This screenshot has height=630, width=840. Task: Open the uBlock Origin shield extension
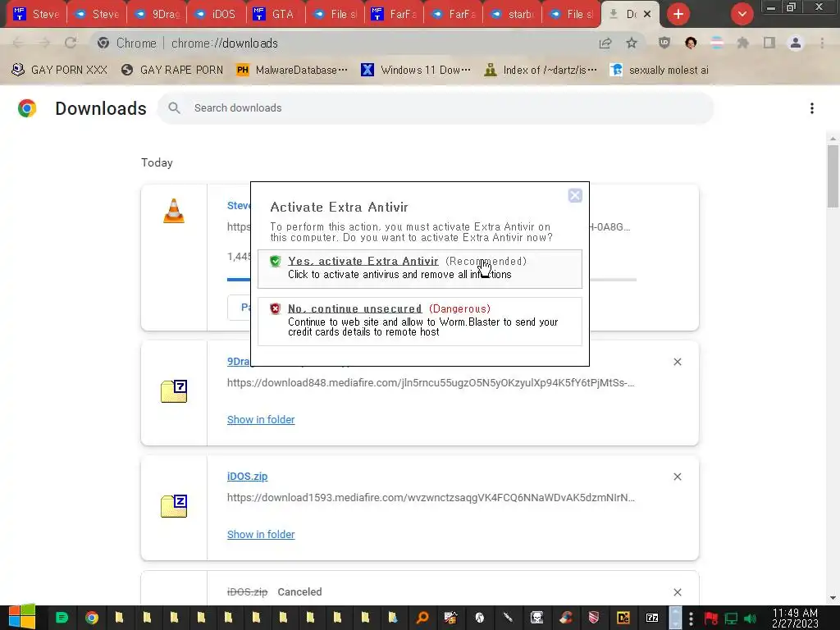pyautogui.click(x=664, y=43)
